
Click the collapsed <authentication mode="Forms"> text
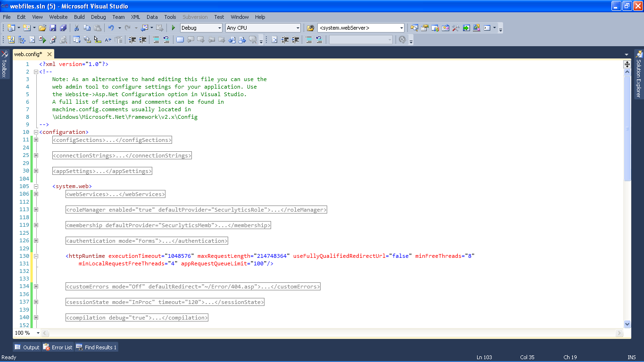[147, 241]
